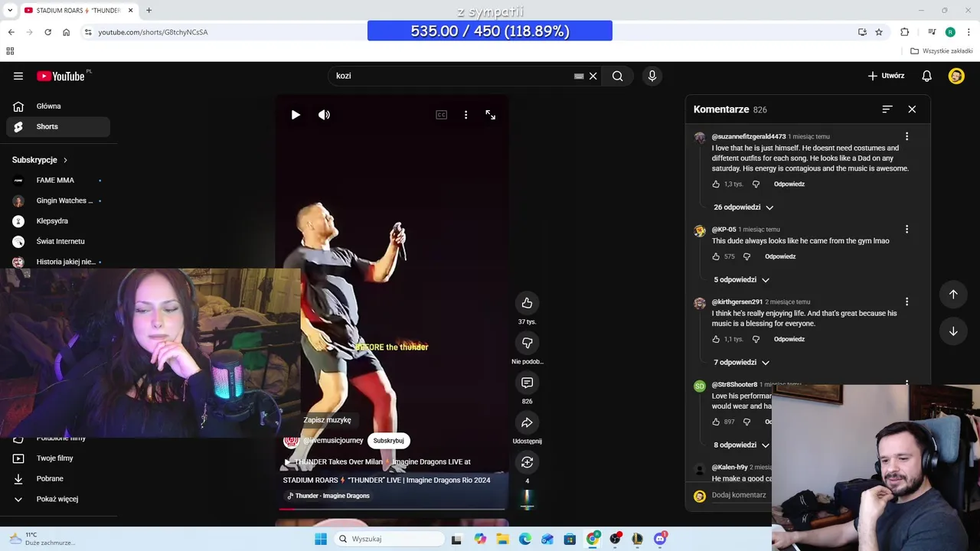Screen dimensions: 980x551
Task: Open comments via the 826 comment icon
Action: pos(527,383)
